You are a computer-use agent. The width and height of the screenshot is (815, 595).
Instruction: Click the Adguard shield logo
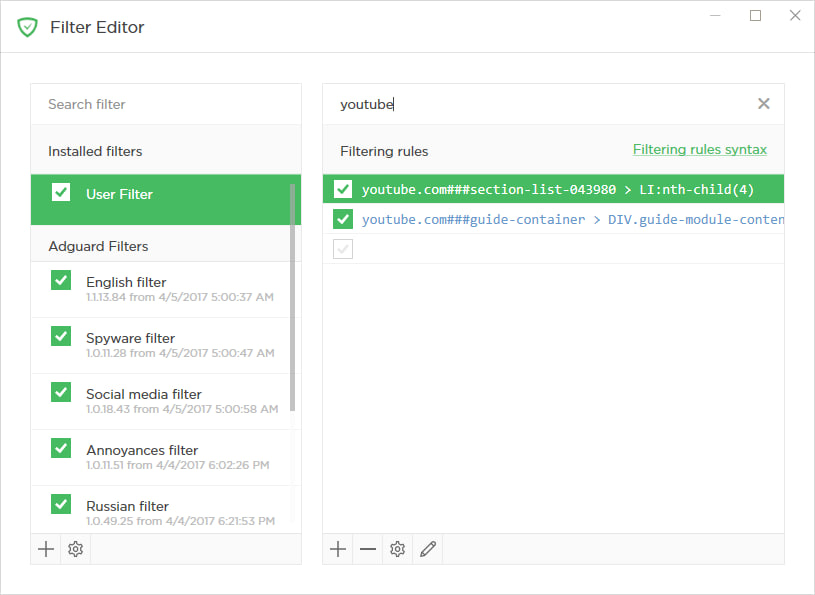click(27, 27)
